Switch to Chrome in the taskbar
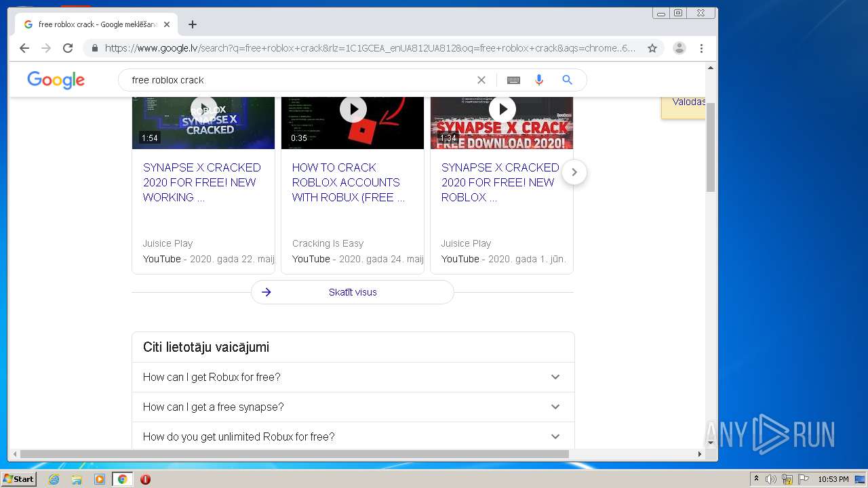This screenshot has width=868, height=488. 123,479
